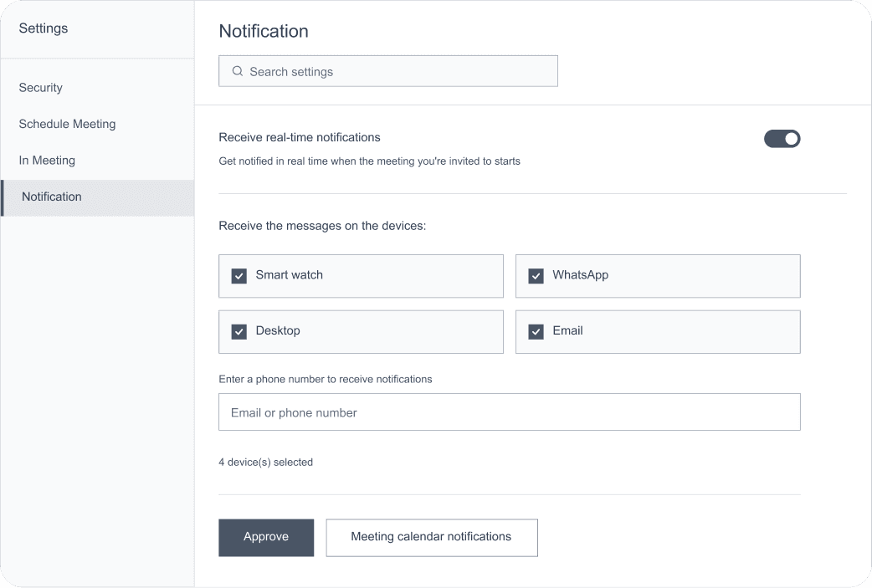Click the Approve button
This screenshot has height=588, width=872.
tap(266, 538)
